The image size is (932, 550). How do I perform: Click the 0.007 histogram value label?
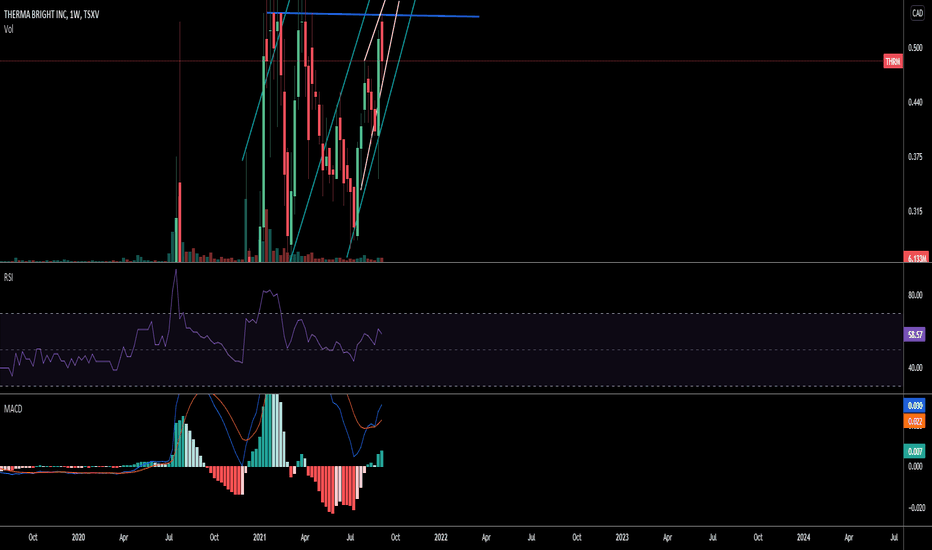click(915, 451)
